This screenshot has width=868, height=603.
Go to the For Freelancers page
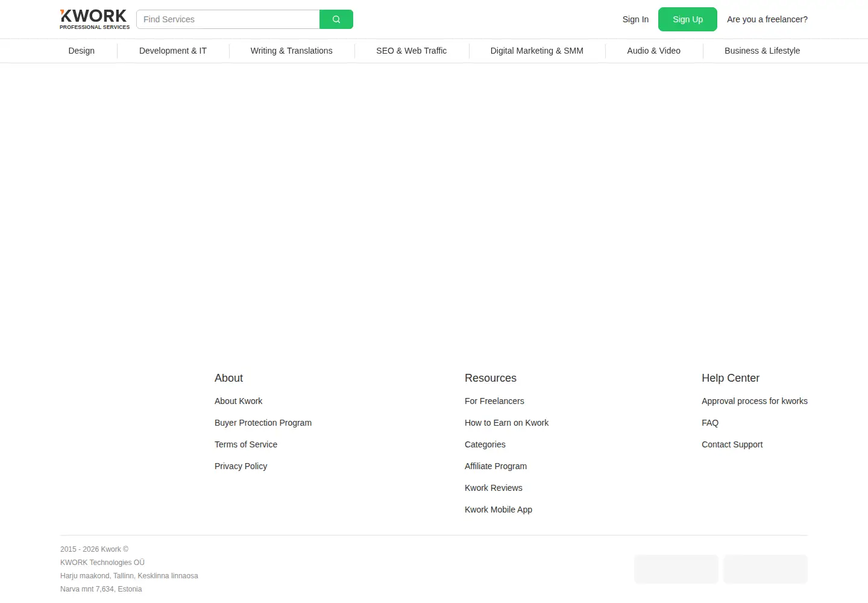494,401
